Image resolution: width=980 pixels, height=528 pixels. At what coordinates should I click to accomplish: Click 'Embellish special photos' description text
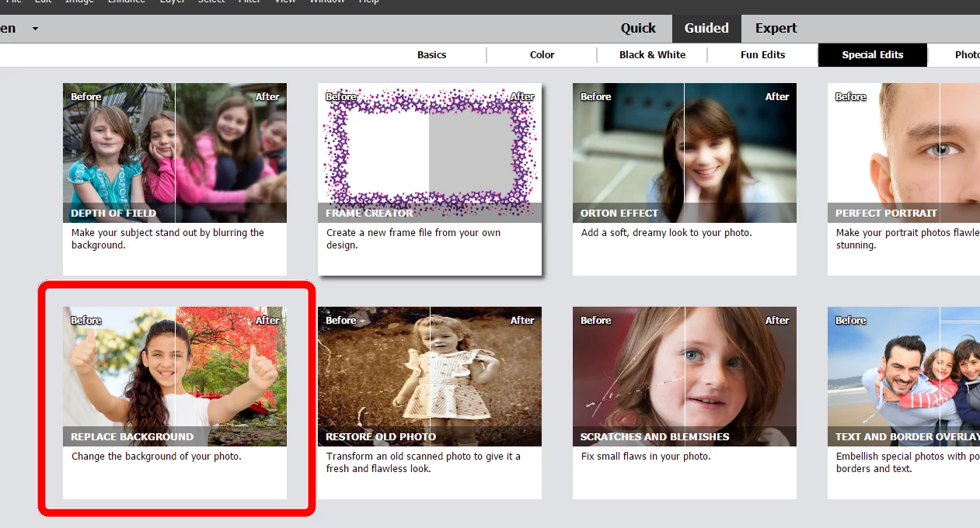908,463
